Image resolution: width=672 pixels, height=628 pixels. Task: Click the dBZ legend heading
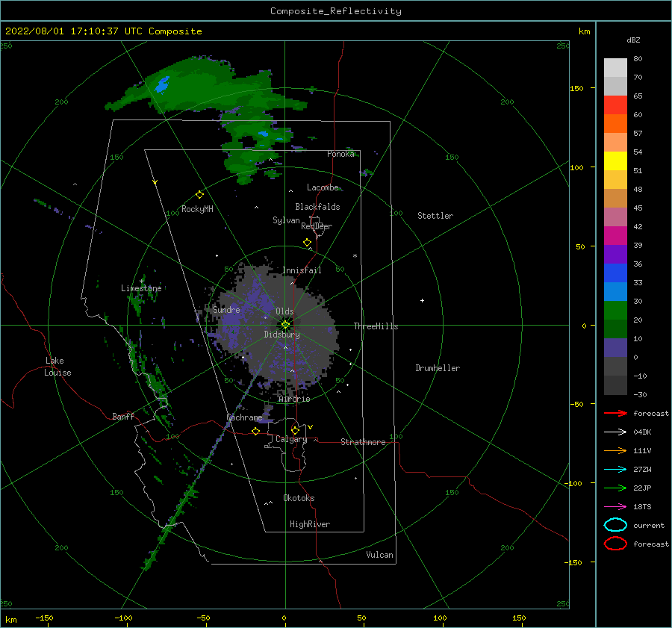[x=633, y=40]
